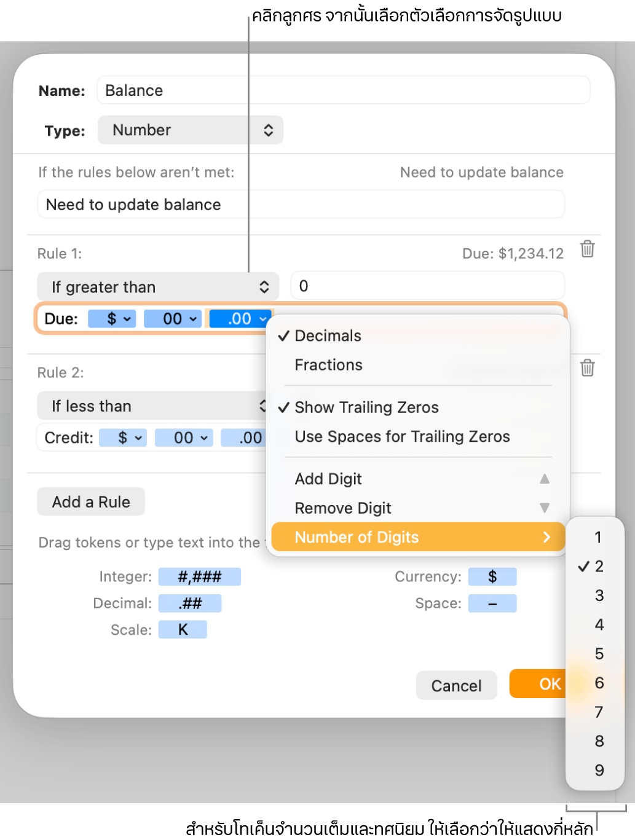Click the Scale K token
This screenshot has width=635, height=840.
pos(183,630)
